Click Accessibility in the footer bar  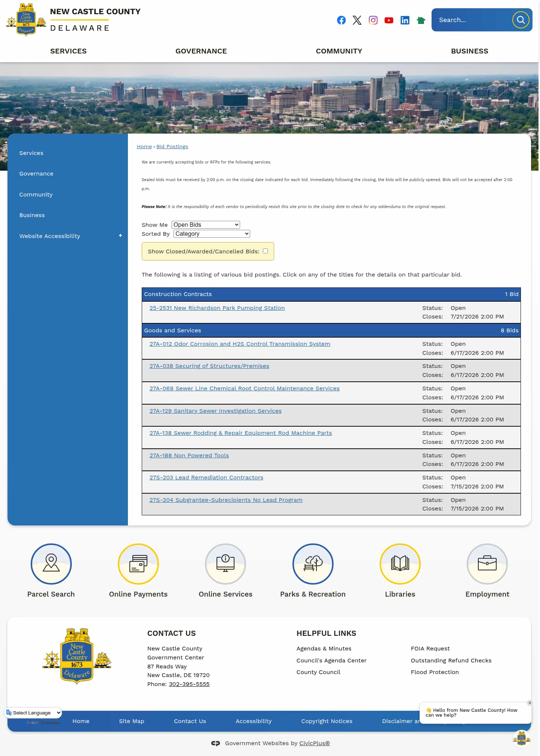(x=254, y=721)
